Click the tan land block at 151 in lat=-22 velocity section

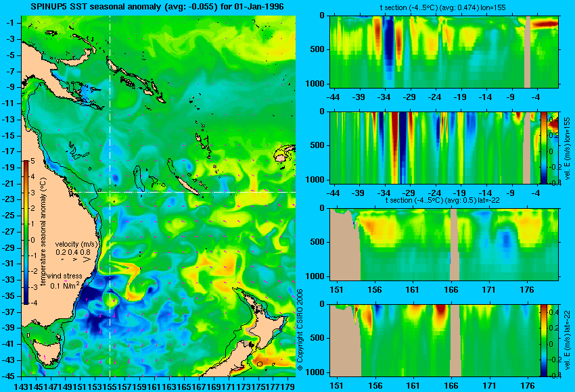click(x=345, y=343)
